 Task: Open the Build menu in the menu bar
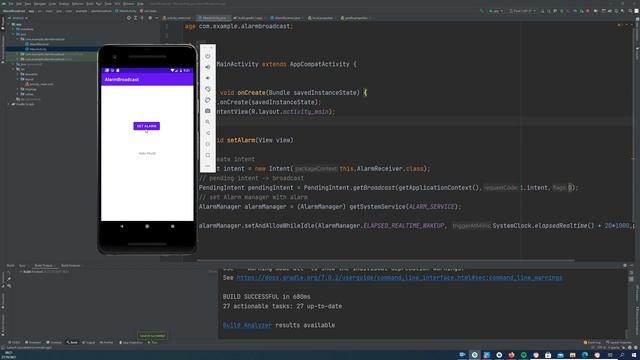(x=90, y=4)
